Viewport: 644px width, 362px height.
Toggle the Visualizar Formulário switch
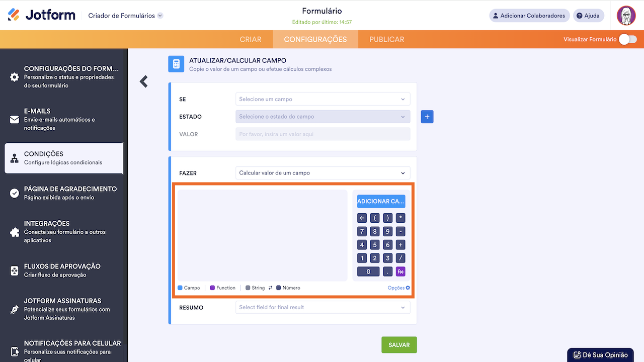627,39
